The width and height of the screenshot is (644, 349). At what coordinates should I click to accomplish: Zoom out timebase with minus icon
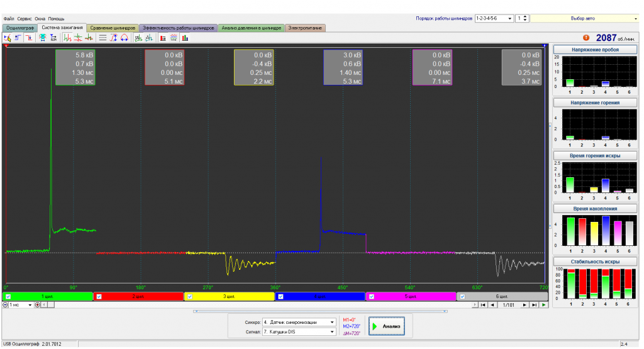pos(5,305)
